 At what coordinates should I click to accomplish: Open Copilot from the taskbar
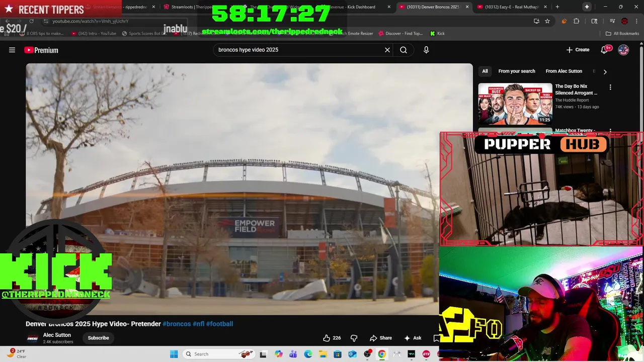279,354
